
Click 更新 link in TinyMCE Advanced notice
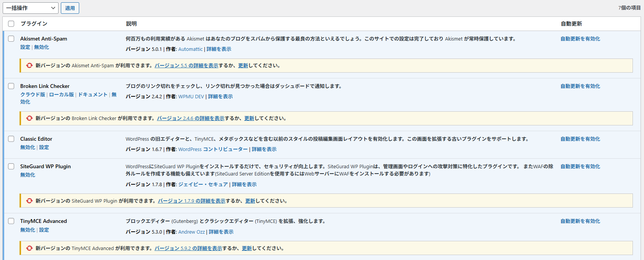pyautogui.click(x=247, y=248)
